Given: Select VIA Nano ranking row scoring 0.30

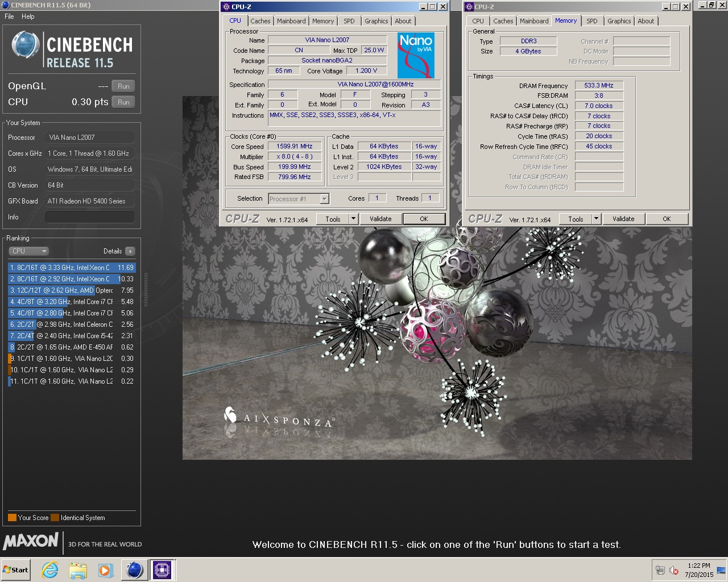Looking at the screenshot, I should pyautogui.click(x=72, y=359).
